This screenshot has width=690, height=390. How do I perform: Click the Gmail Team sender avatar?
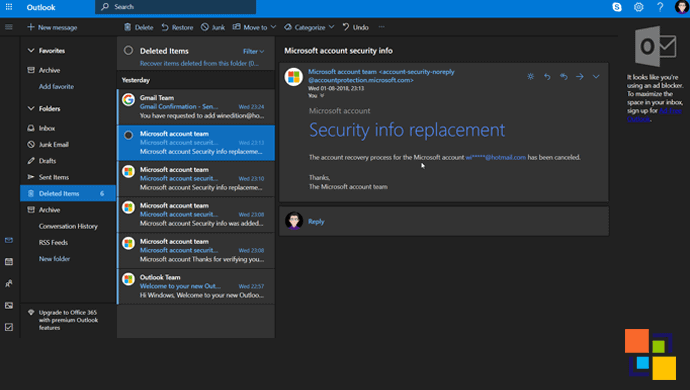point(128,99)
